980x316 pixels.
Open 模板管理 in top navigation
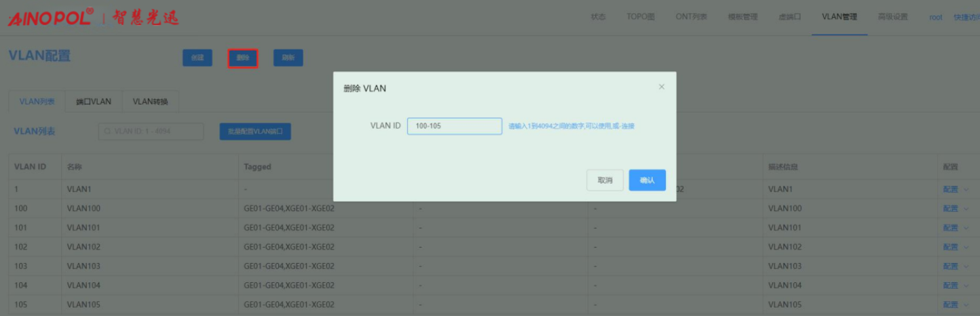coord(742,18)
